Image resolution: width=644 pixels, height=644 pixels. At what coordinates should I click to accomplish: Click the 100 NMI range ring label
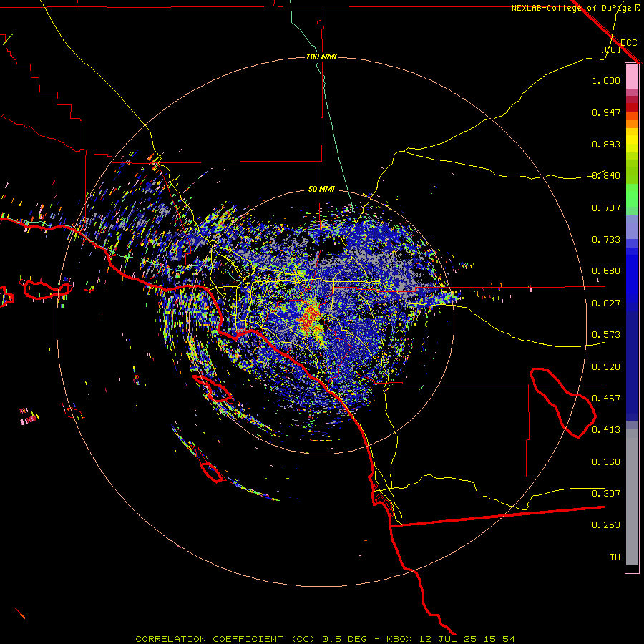pos(321,57)
